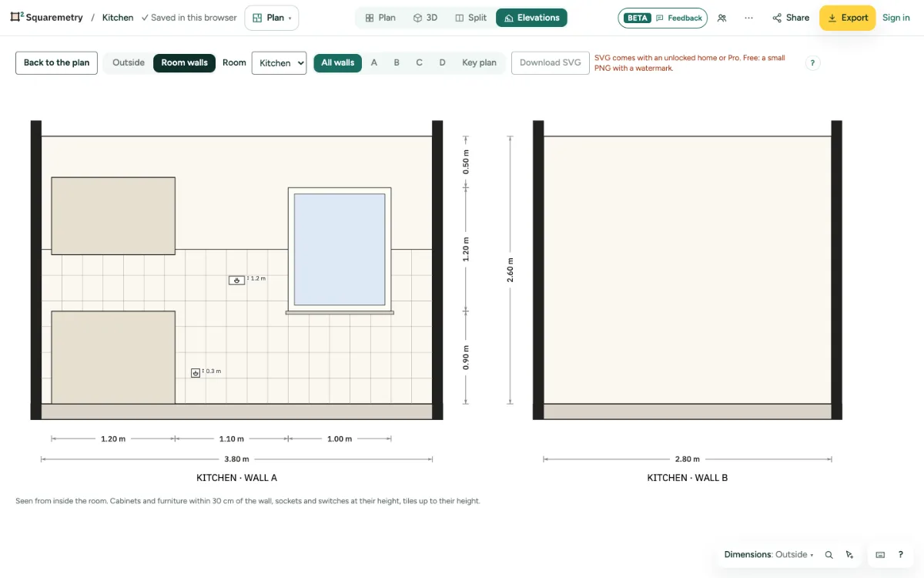Click the 0.50 m vertical dimension

[465, 162]
